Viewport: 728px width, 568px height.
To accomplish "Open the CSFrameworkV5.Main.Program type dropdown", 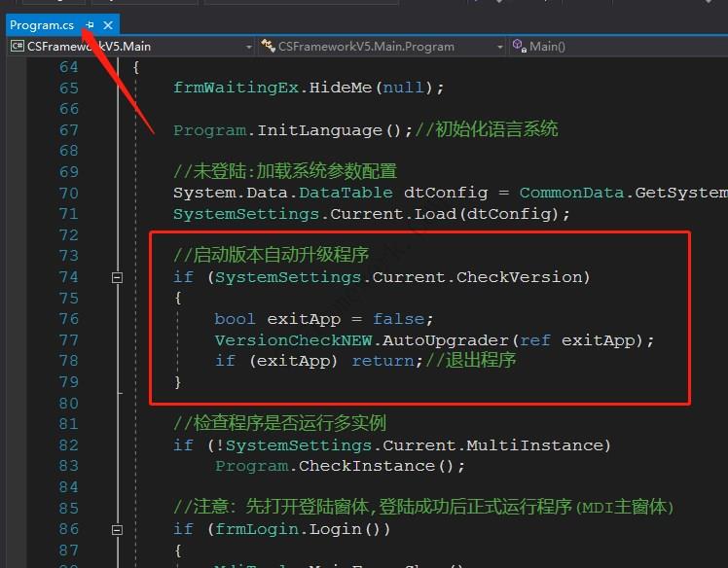I will coord(499,46).
